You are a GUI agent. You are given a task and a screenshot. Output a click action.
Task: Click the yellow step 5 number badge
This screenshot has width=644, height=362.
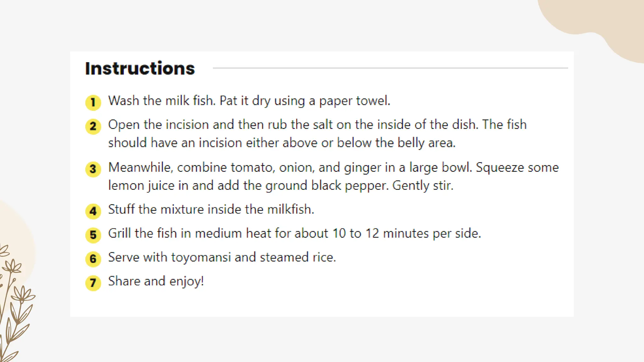tap(93, 235)
